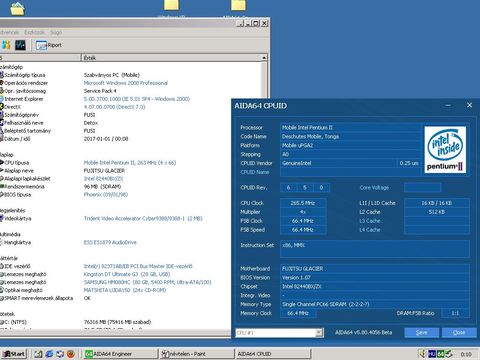
Task: Click the Code Name field Deschutes Mobile, Tonga
Action: [x=351, y=137]
